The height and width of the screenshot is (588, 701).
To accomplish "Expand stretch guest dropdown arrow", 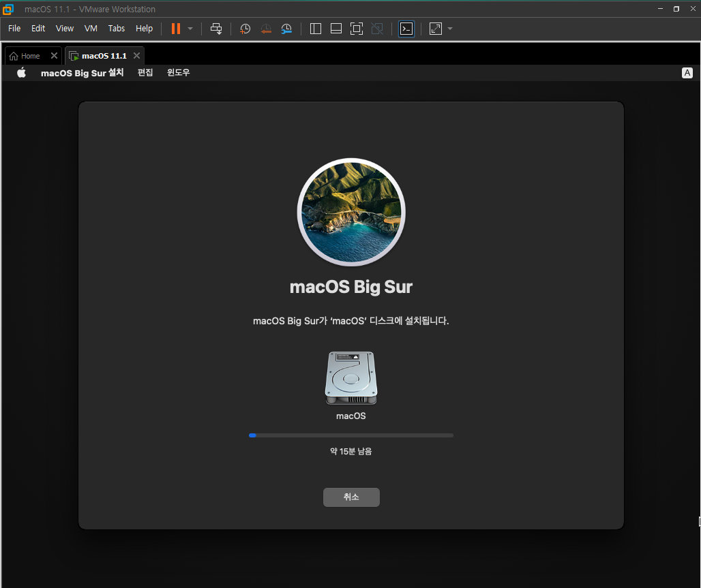I will 450,29.
